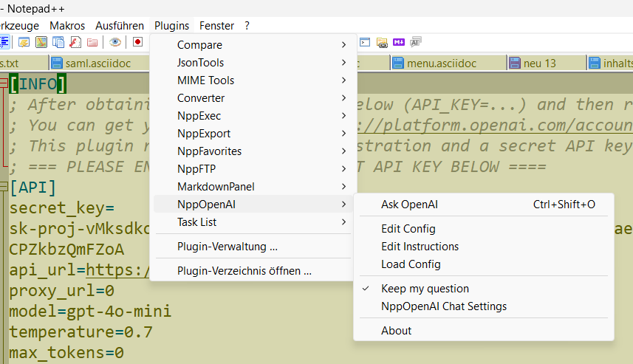
Task: Open NppOpenAI Chat Settings
Action: (x=484, y=306)
